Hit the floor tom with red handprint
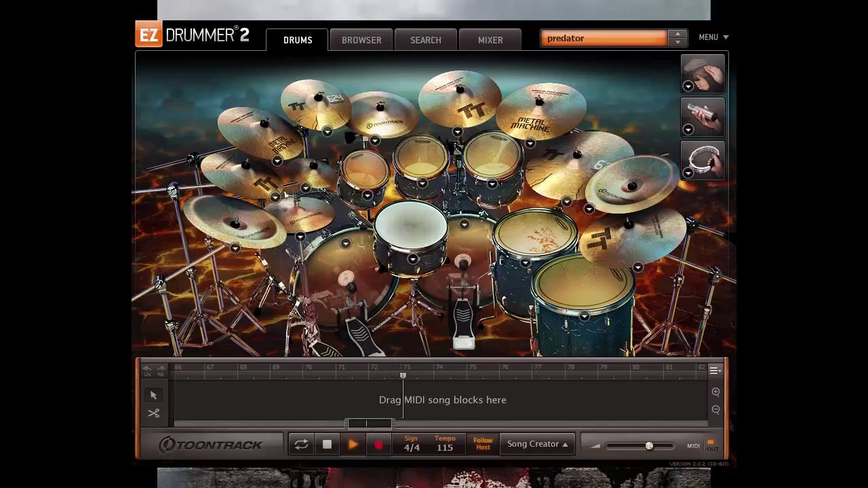This screenshot has width=868, height=488. [x=535, y=234]
